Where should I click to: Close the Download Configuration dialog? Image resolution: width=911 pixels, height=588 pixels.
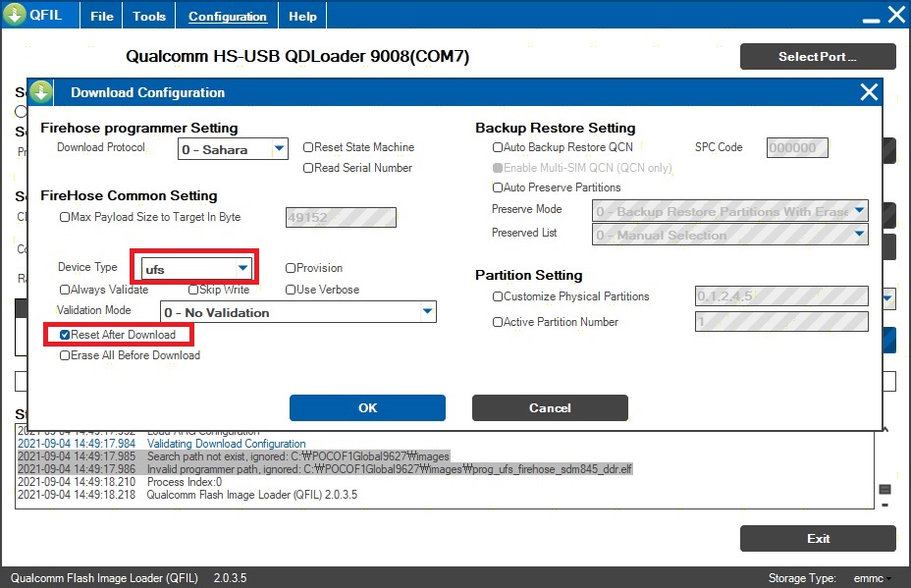pos(869,92)
